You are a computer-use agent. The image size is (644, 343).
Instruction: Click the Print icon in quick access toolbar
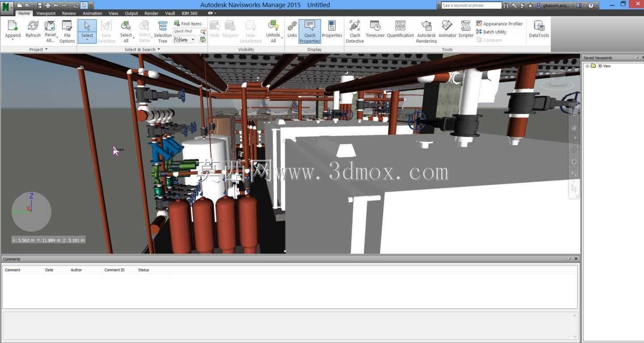point(48,5)
